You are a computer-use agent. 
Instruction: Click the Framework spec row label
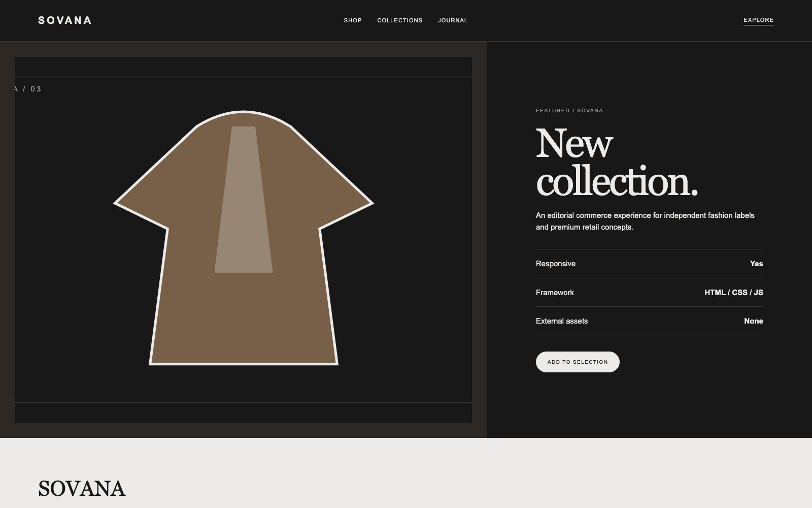(x=555, y=293)
